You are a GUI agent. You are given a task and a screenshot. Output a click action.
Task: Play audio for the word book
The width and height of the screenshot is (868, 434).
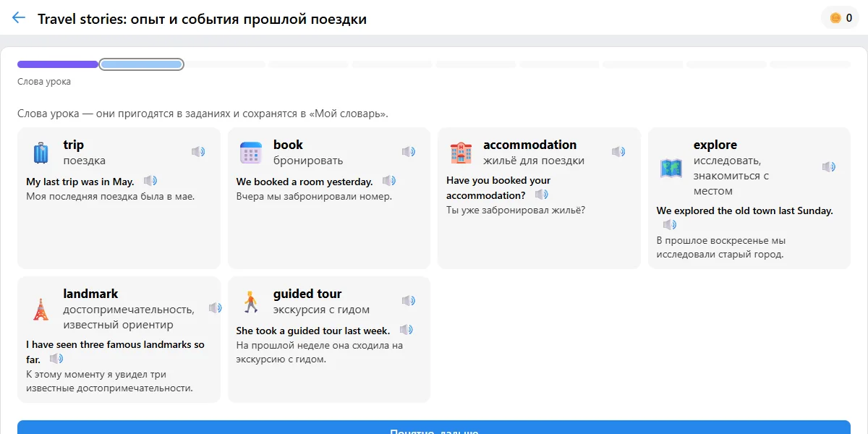tap(409, 152)
